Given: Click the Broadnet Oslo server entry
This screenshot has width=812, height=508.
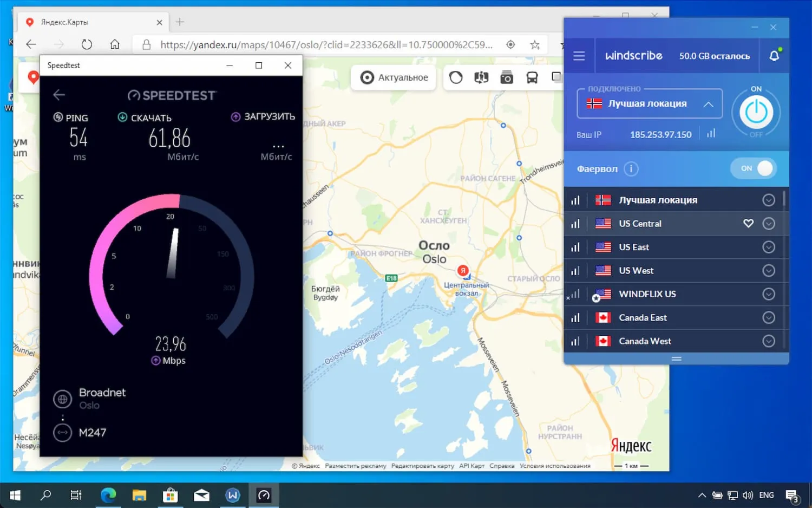Looking at the screenshot, I should tap(90, 399).
